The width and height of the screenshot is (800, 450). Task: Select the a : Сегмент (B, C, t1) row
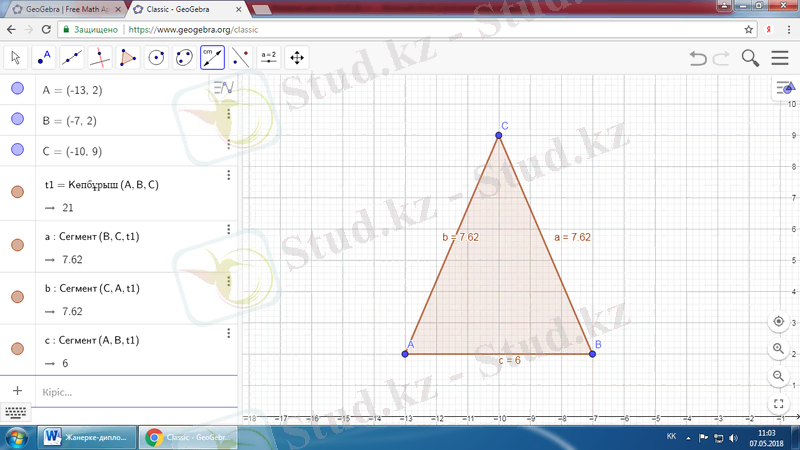pyautogui.click(x=119, y=247)
